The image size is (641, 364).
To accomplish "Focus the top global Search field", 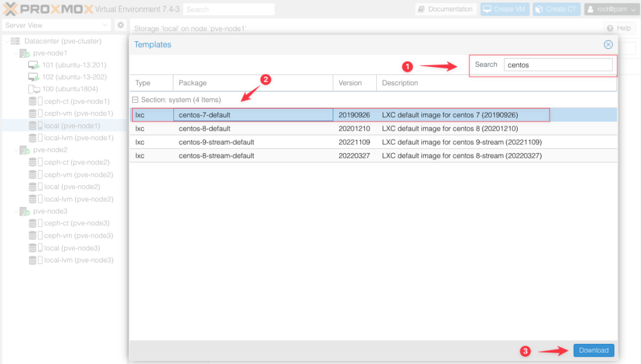I will 229,9.
